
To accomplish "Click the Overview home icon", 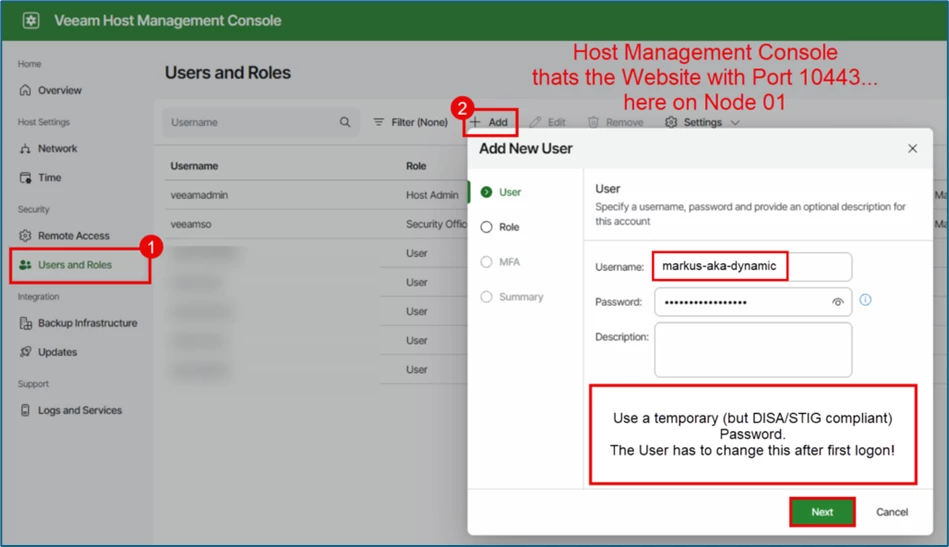I will click(25, 90).
